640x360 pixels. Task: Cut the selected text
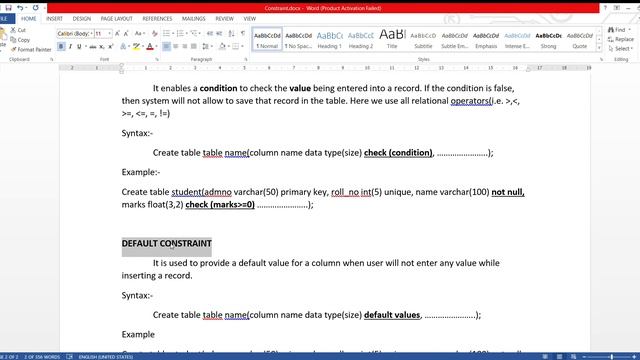(18, 30)
